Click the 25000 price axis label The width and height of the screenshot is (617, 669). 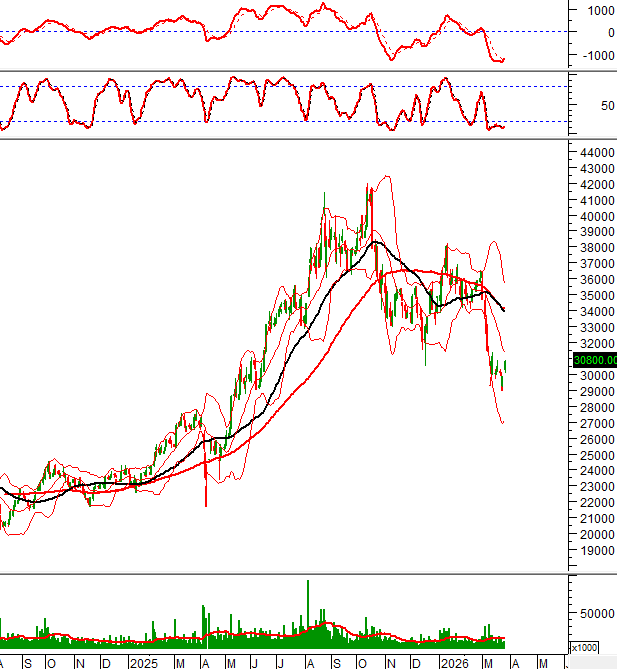tap(593, 455)
